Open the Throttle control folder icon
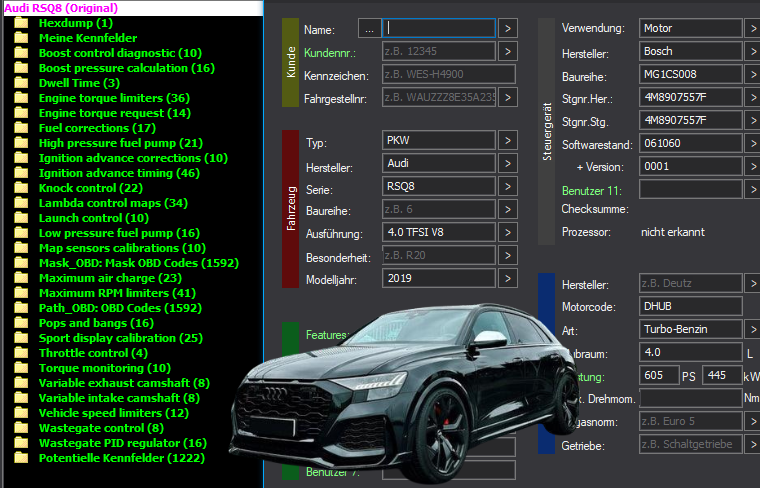Viewport: 760px width, 488px height. [x=21, y=353]
